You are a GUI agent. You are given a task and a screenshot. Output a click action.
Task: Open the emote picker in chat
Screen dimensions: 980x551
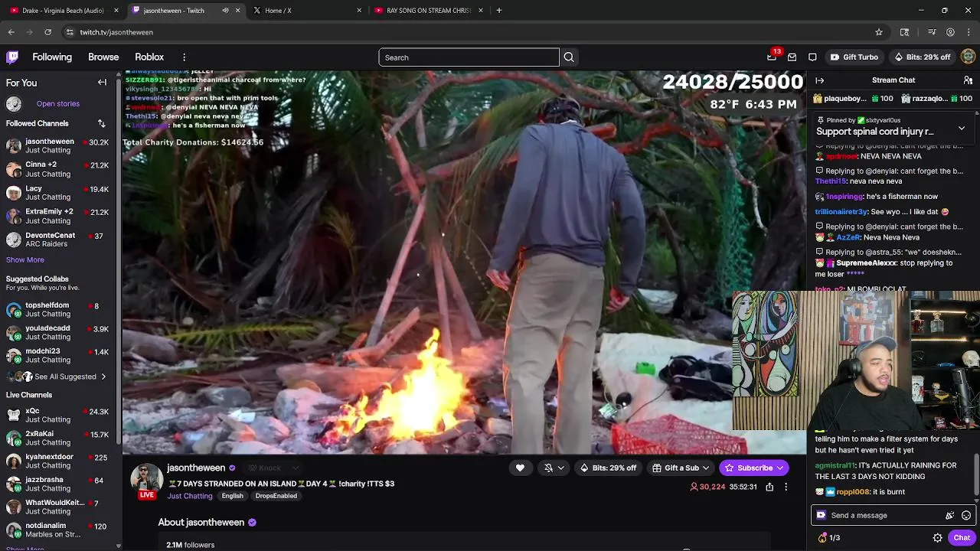point(966,516)
